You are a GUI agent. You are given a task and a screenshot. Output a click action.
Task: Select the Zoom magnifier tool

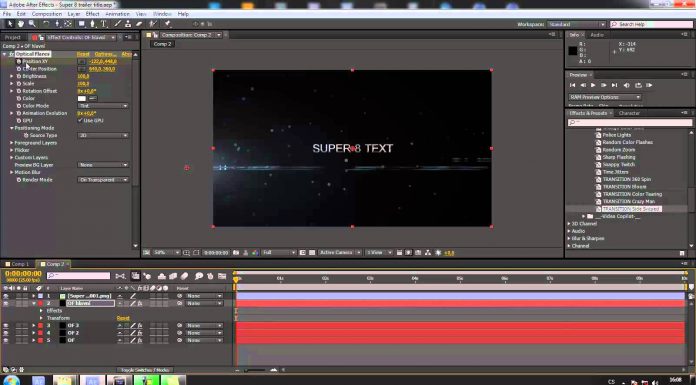pyautogui.click(x=32, y=24)
